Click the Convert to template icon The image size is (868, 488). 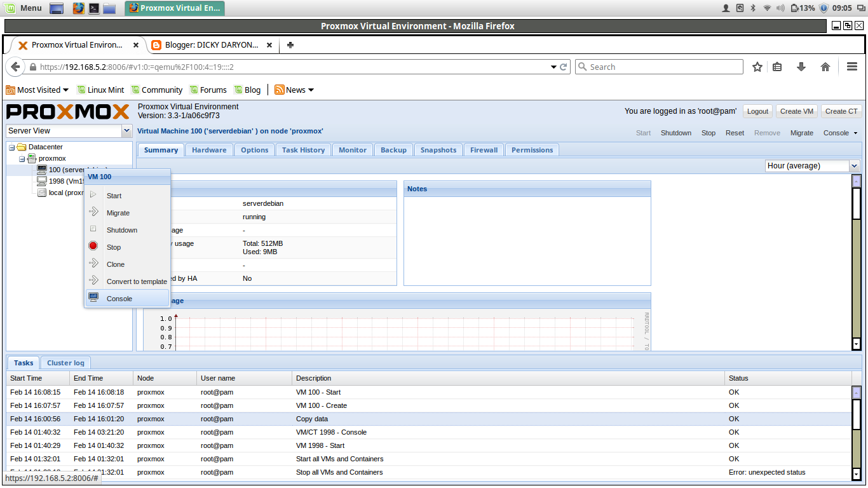(93, 281)
